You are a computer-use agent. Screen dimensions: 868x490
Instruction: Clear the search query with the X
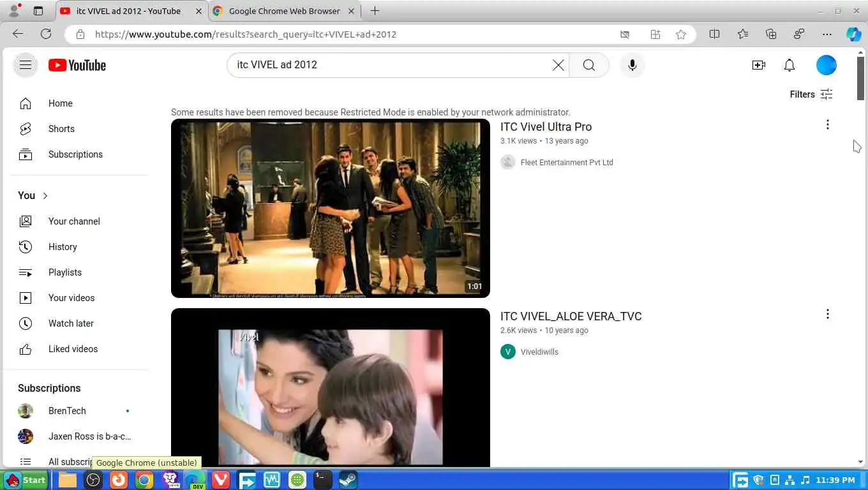(x=558, y=65)
